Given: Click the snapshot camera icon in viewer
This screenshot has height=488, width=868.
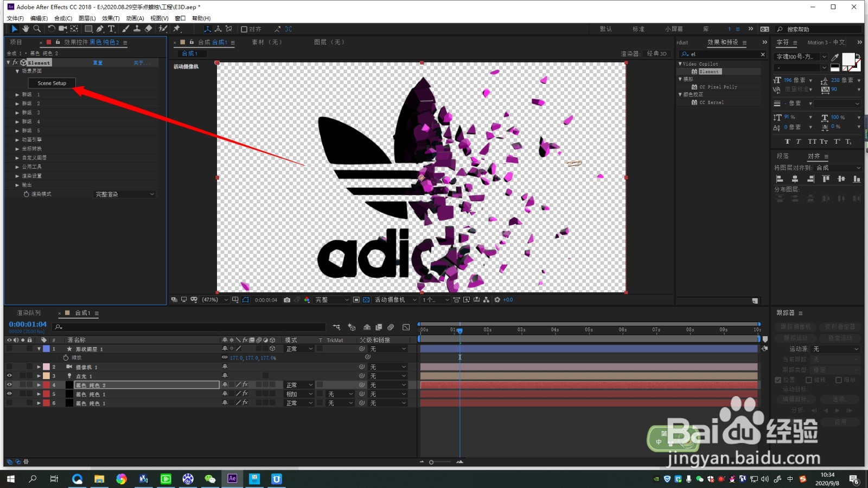Looking at the screenshot, I should point(287,300).
